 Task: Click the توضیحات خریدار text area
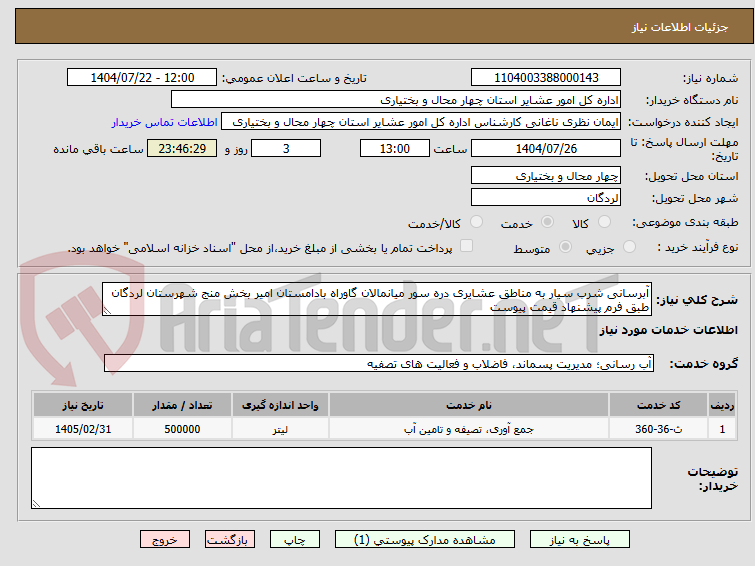[341, 478]
